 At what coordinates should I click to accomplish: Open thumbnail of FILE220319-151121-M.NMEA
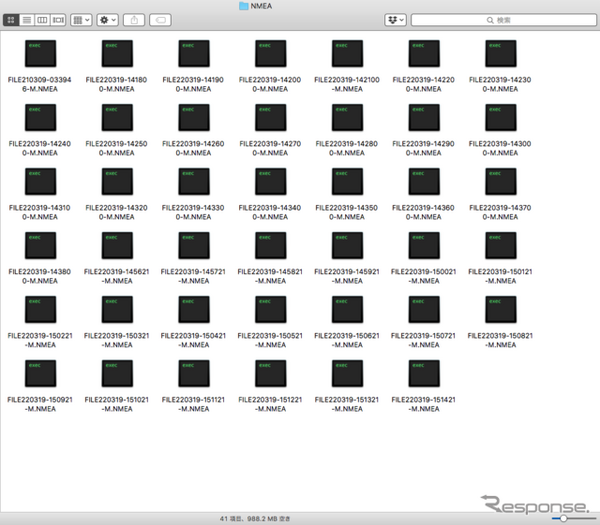pos(194,373)
